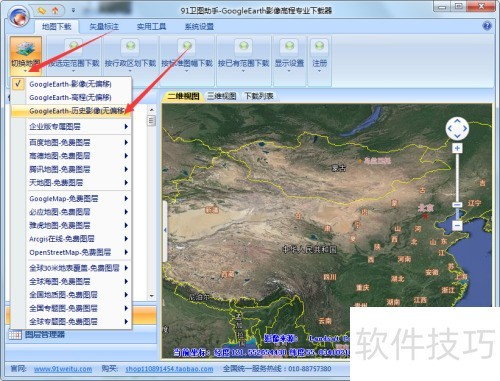
Task: Switch to the 下载列表 tab
Action: tap(259, 96)
